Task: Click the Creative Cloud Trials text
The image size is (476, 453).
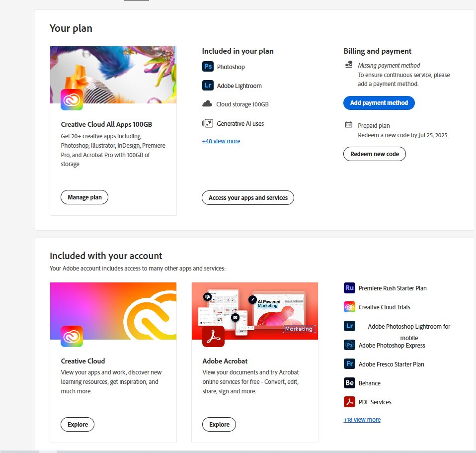Action: (384, 307)
